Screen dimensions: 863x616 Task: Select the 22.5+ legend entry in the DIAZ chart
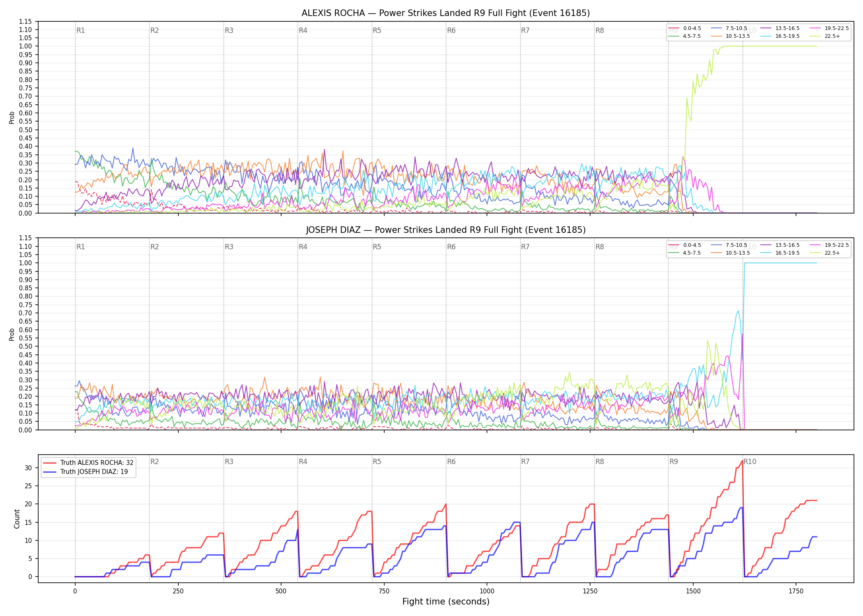[x=825, y=253]
